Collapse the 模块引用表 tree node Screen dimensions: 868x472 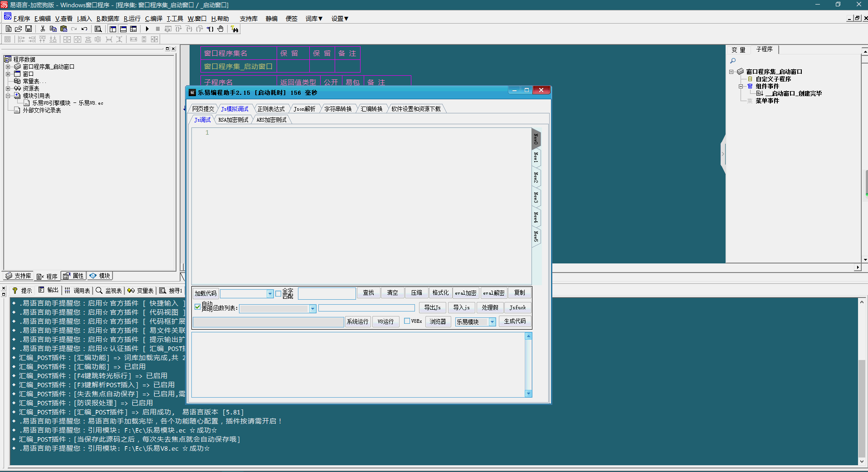point(8,96)
